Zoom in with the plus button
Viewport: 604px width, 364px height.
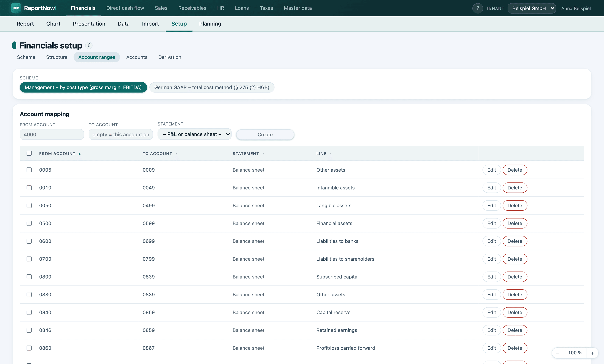593,353
